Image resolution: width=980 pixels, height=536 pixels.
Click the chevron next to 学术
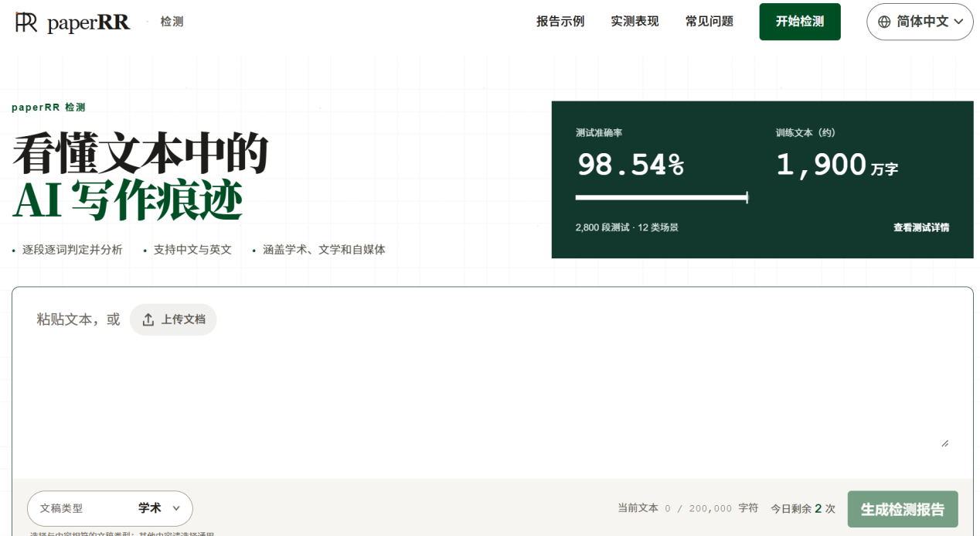pos(176,508)
